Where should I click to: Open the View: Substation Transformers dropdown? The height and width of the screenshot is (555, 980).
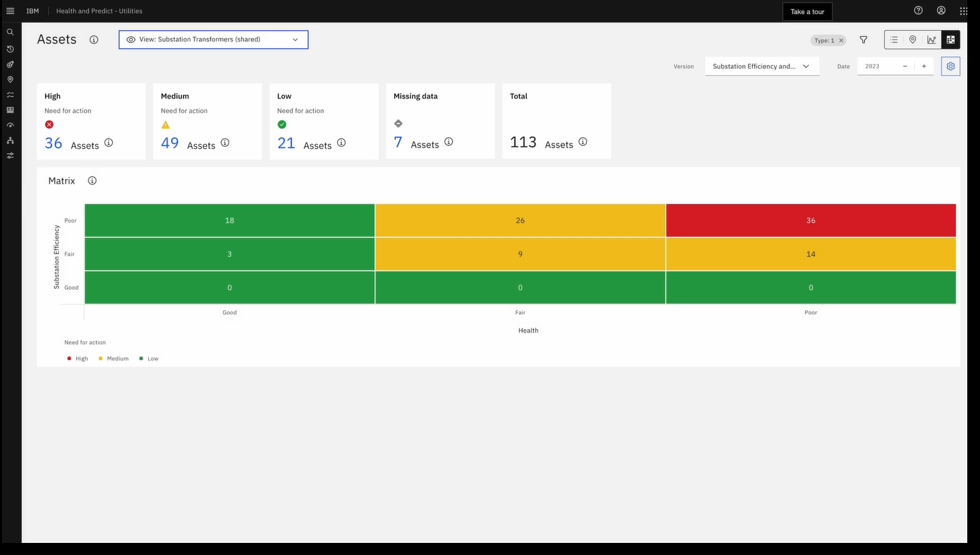(213, 40)
